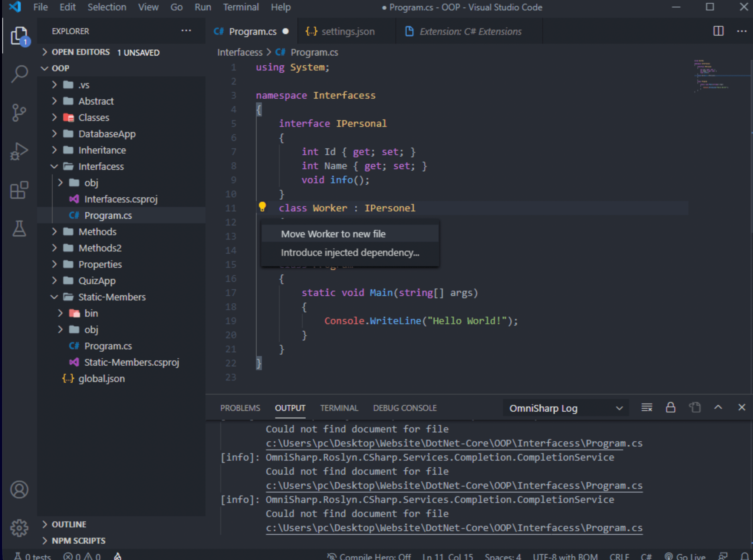
Task: Clear the Output panel contents
Action: (x=647, y=407)
